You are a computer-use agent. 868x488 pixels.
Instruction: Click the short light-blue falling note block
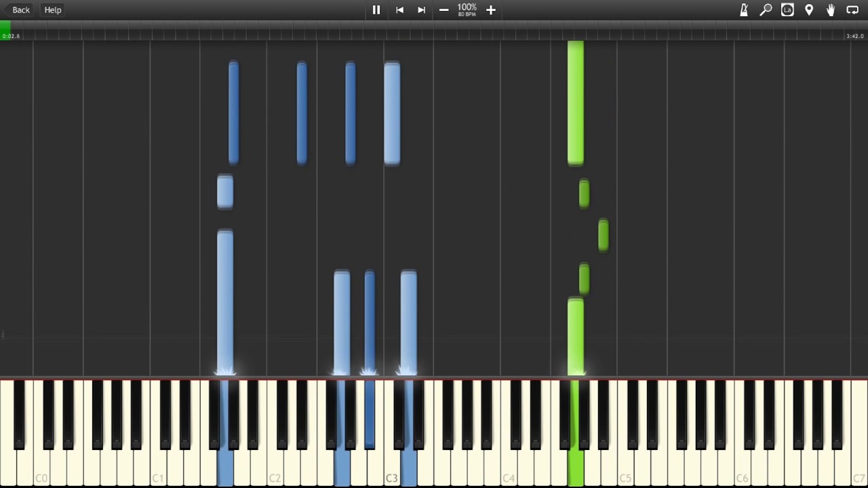point(225,192)
